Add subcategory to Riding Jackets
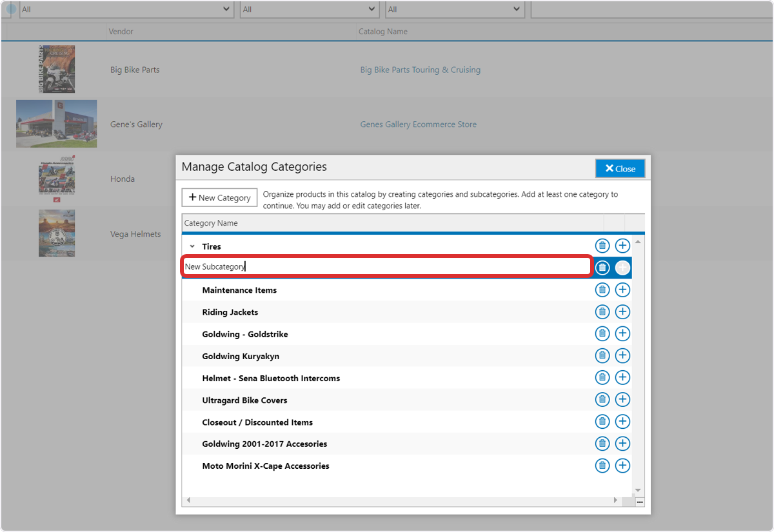774x532 pixels. coord(622,311)
